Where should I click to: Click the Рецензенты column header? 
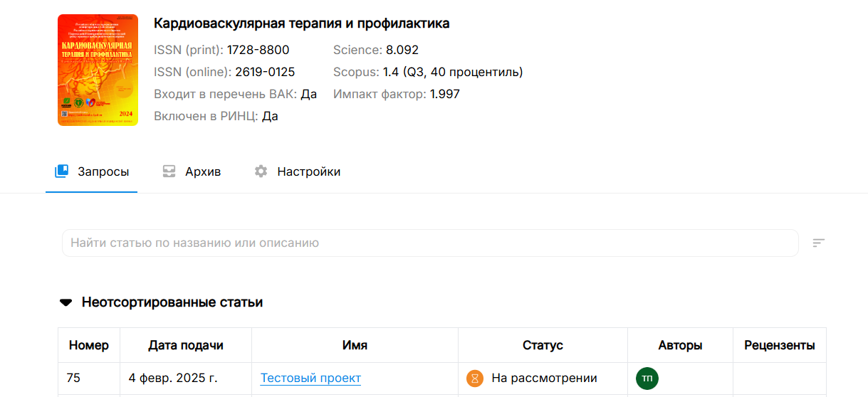pos(780,345)
